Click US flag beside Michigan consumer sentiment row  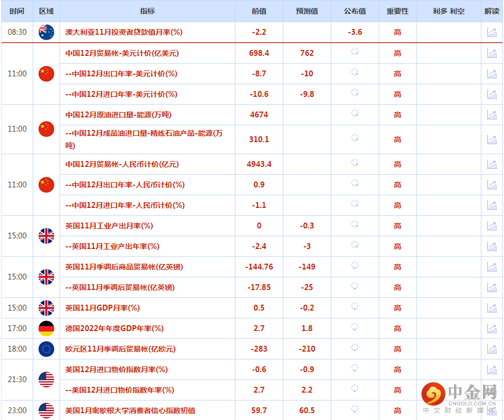pyautogui.click(x=46, y=411)
